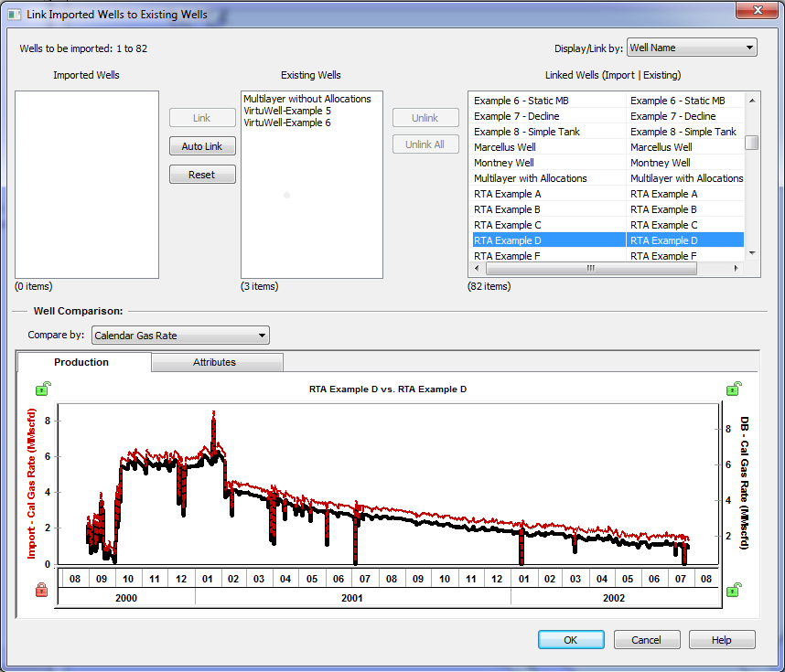Click the Cancel button
The image size is (785, 672).
[646, 640]
